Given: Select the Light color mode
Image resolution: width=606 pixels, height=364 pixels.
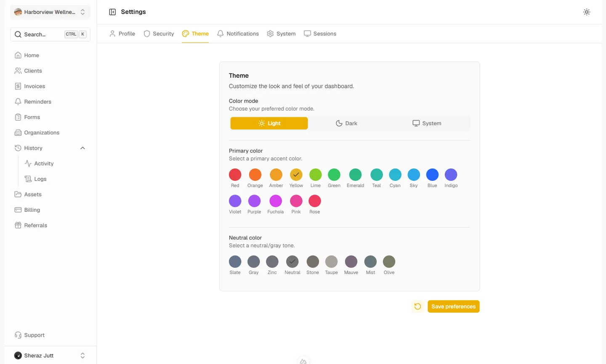Looking at the screenshot, I should [x=269, y=123].
